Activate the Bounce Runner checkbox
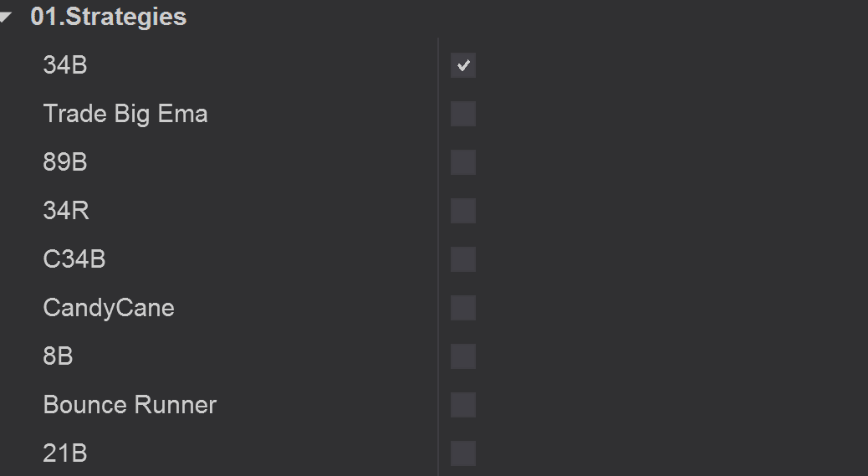 pyautogui.click(x=463, y=405)
